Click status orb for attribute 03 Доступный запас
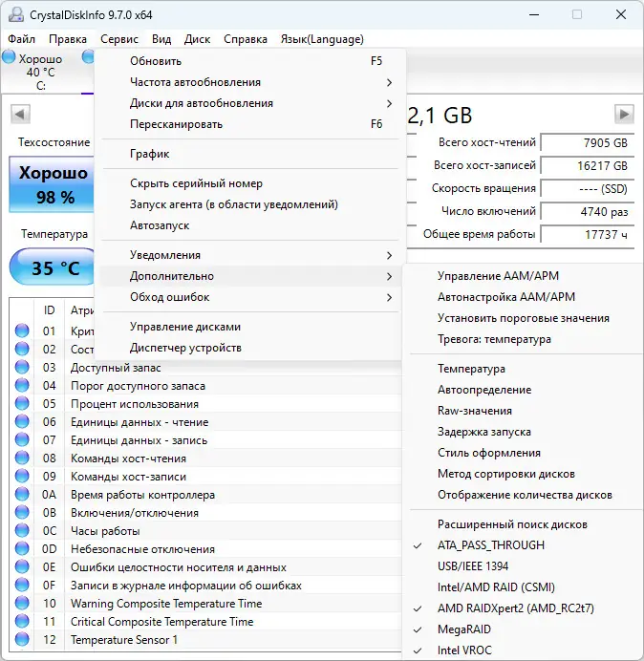This screenshot has height=661, width=644. (22, 367)
